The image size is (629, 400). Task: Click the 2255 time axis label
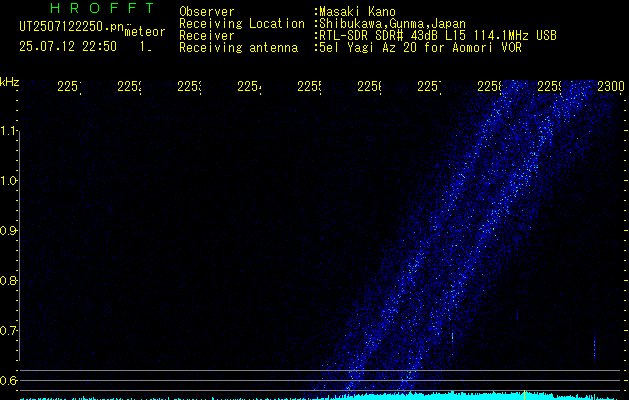click(x=309, y=86)
